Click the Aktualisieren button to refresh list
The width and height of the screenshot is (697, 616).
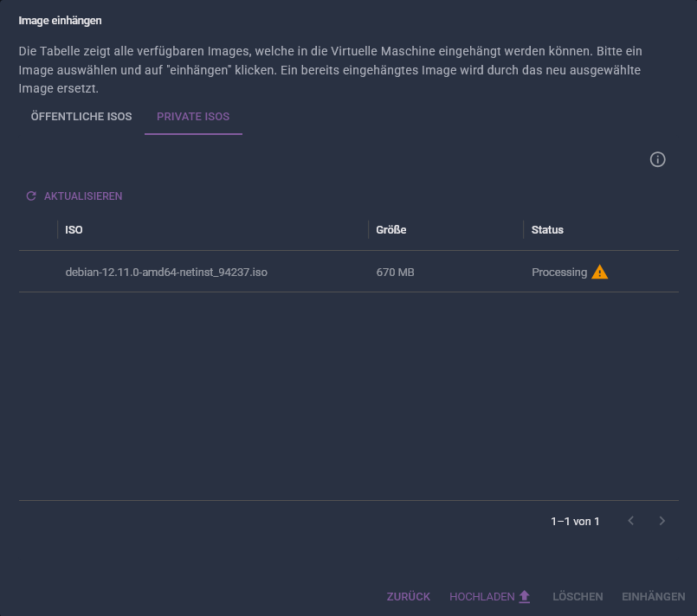coord(74,196)
